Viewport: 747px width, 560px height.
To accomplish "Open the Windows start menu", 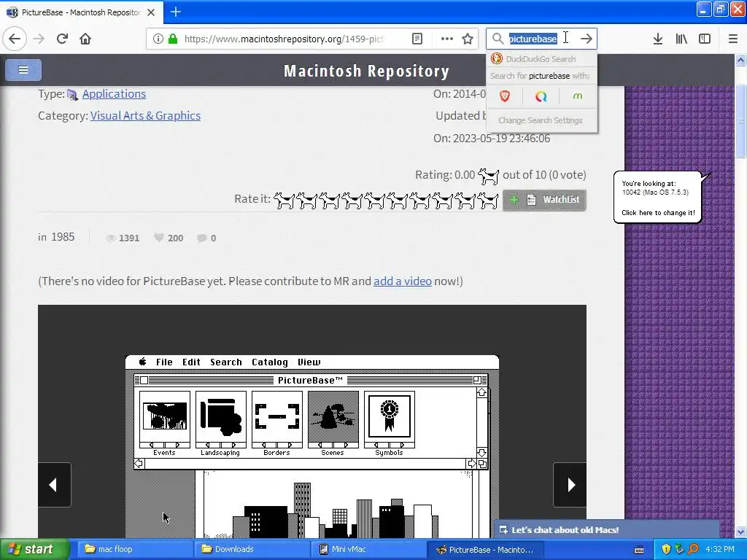I will tap(34, 549).
